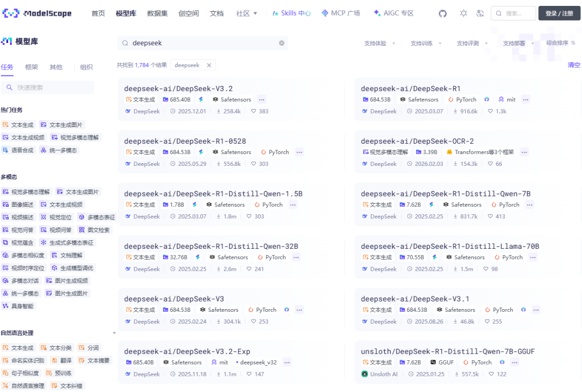The height and width of the screenshot is (392, 582).
Task: Toggle 视觉多模态理解 under 热门任务
Action: point(75,138)
